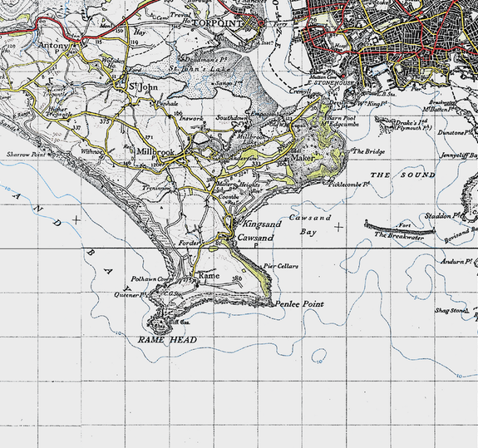Select the St. John village label

coord(143,87)
